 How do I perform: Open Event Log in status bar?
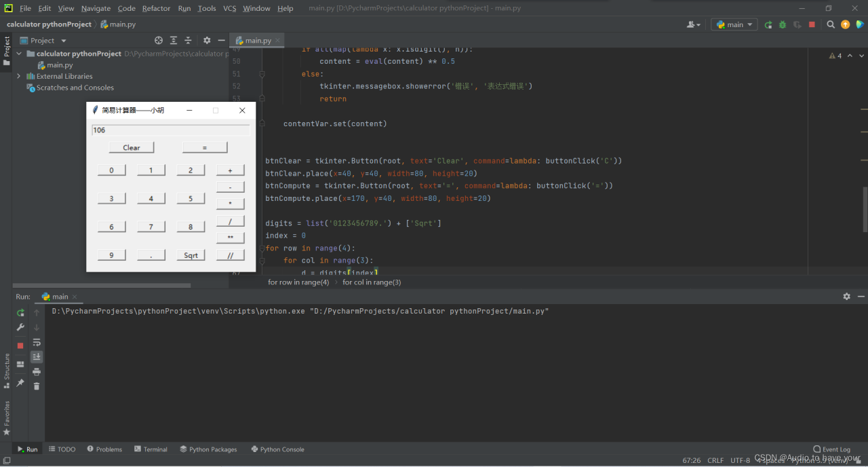click(831, 449)
